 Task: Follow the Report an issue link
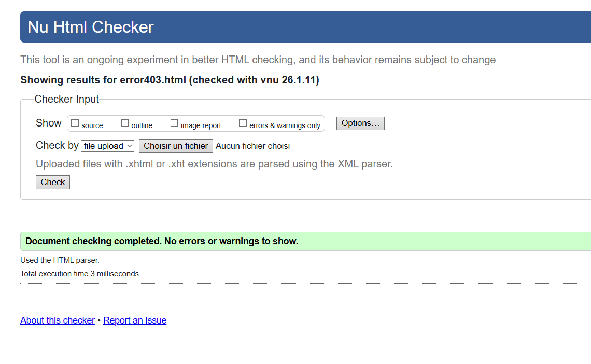(135, 320)
